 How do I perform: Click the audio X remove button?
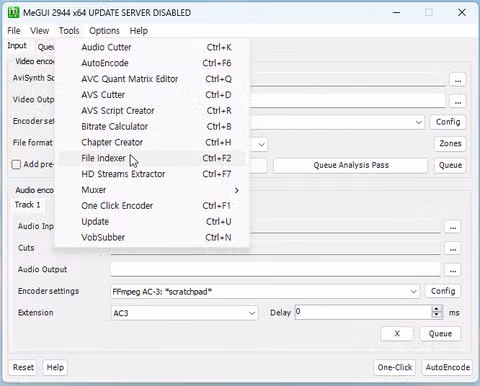397,334
